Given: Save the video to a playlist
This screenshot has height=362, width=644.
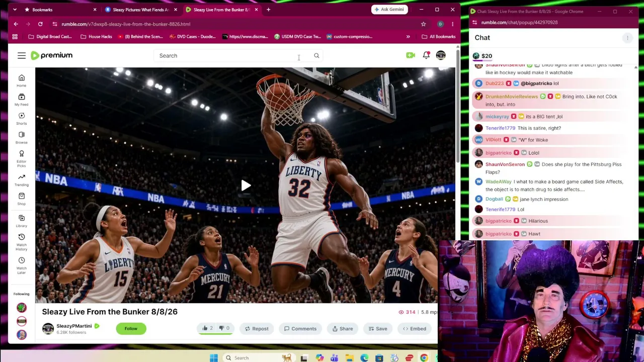Looking at the screenshot, I should [378, 328].
